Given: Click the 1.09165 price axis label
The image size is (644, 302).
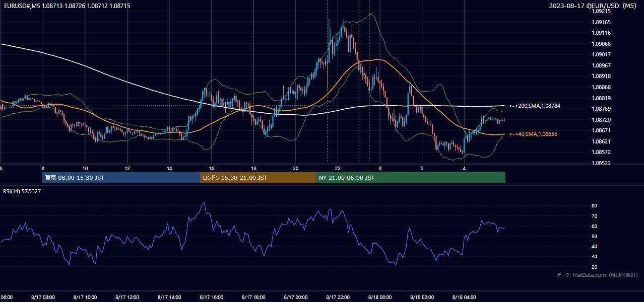Looking at the screenshot, I should point(601,22).
